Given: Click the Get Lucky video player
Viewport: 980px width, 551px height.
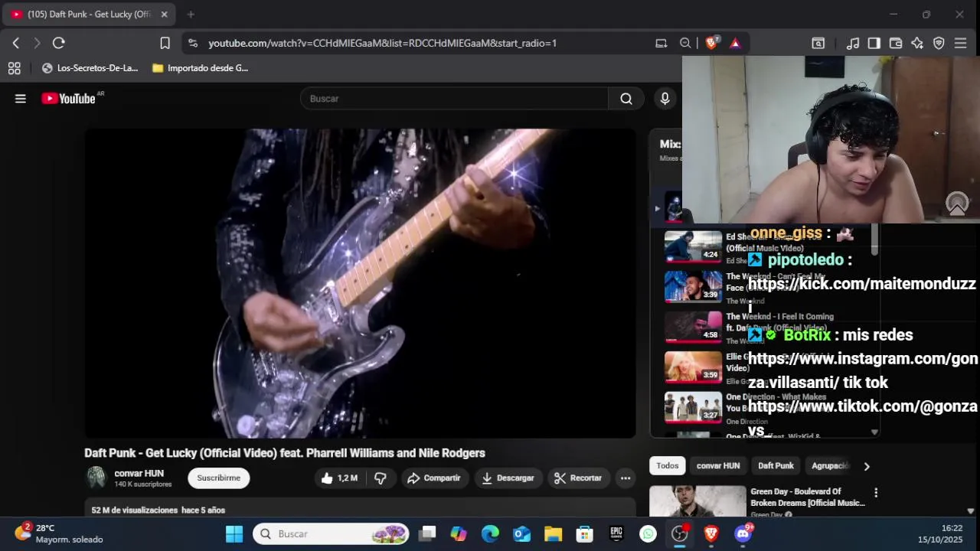Looking at the screenshot, I should 360,283.
